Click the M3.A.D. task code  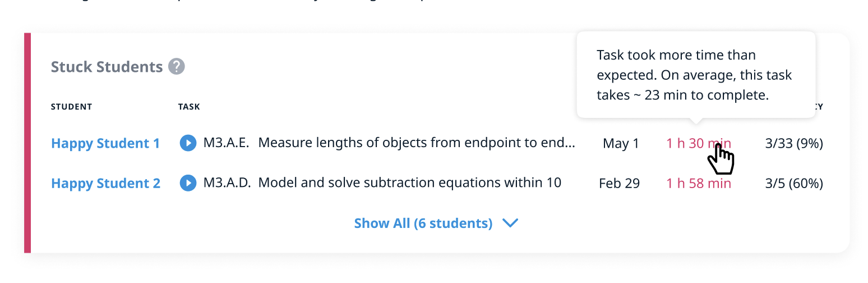[x=227, y=183]
